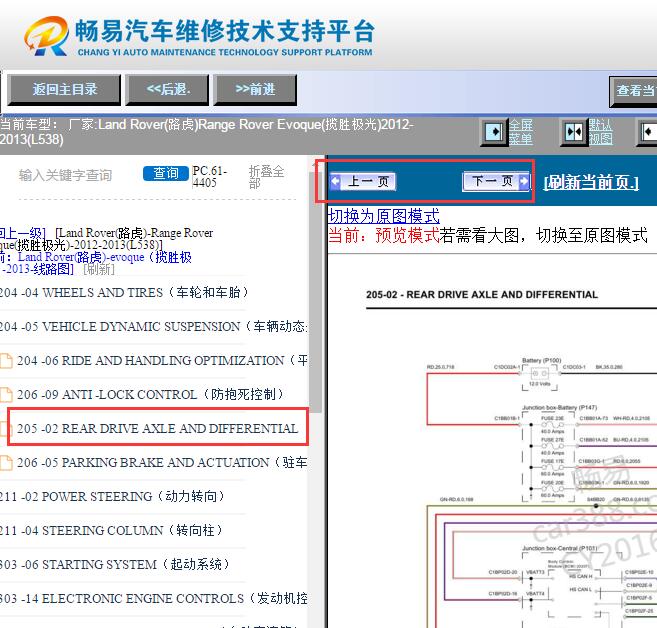Click the full-screen menu icon
The height and width of the screenshot is (628, 657).
pos(494,132)
